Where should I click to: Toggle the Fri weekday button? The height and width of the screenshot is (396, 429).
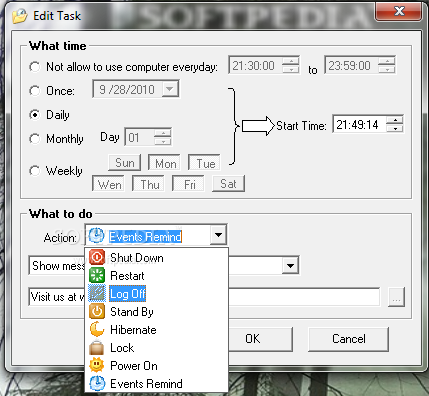[x=189, y=184]
